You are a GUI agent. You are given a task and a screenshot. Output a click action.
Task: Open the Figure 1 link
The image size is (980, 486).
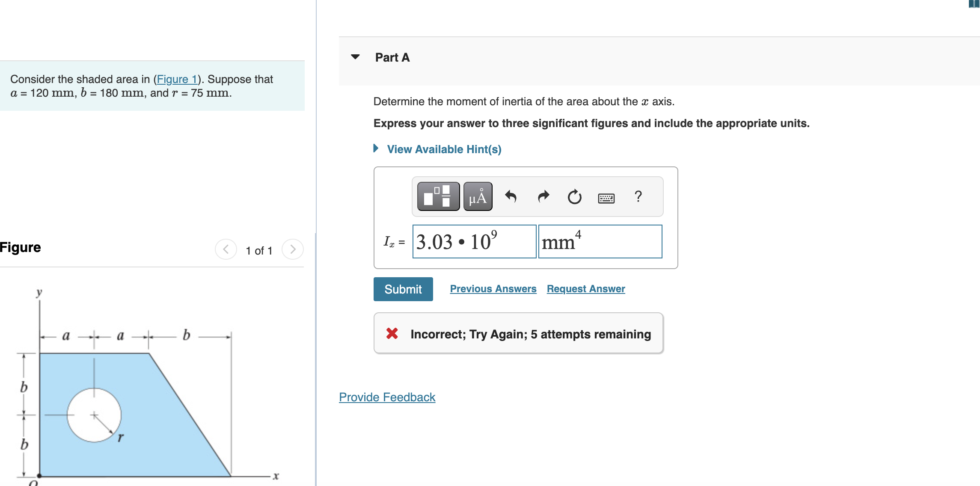coord(178,79)
